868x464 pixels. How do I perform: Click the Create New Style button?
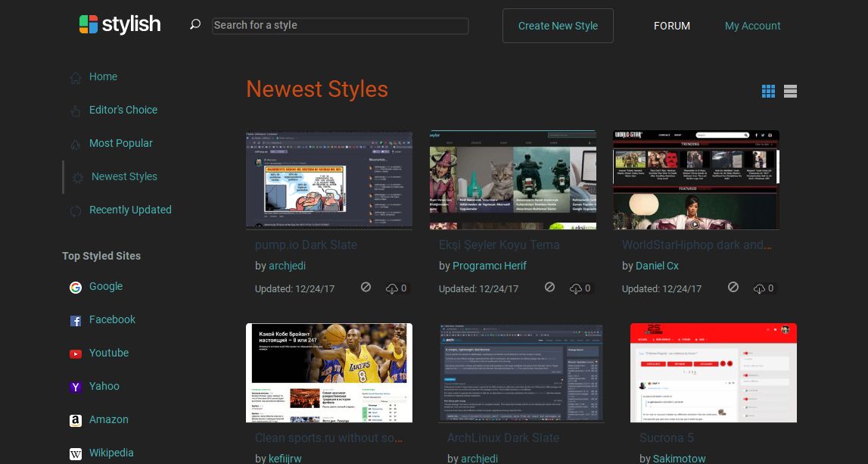click(558, 25)
